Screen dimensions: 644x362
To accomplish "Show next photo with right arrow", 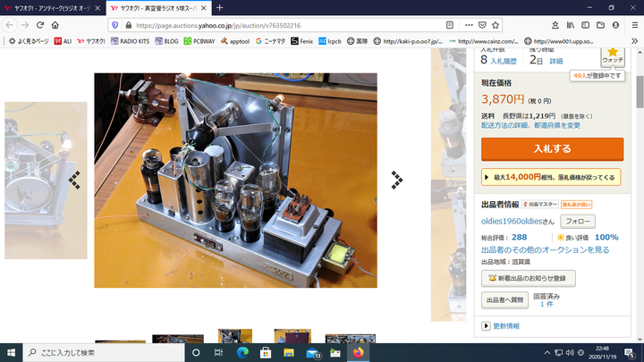I will coord(396,181).
